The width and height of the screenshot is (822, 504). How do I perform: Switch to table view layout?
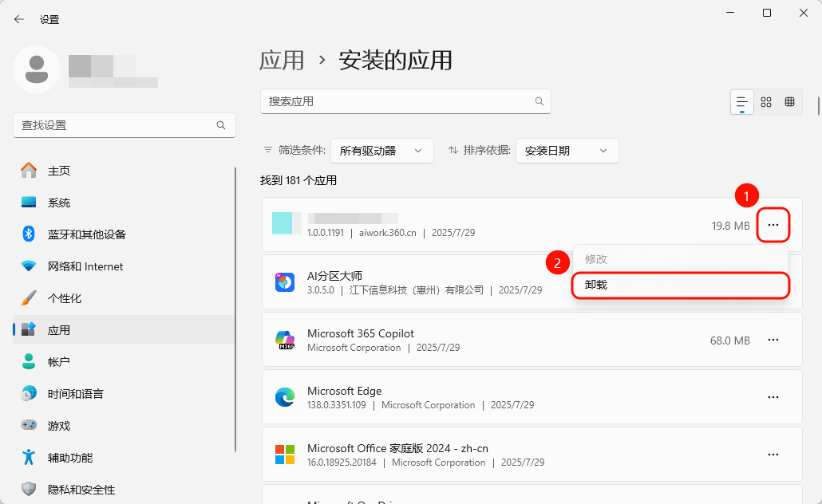[789, 101]
